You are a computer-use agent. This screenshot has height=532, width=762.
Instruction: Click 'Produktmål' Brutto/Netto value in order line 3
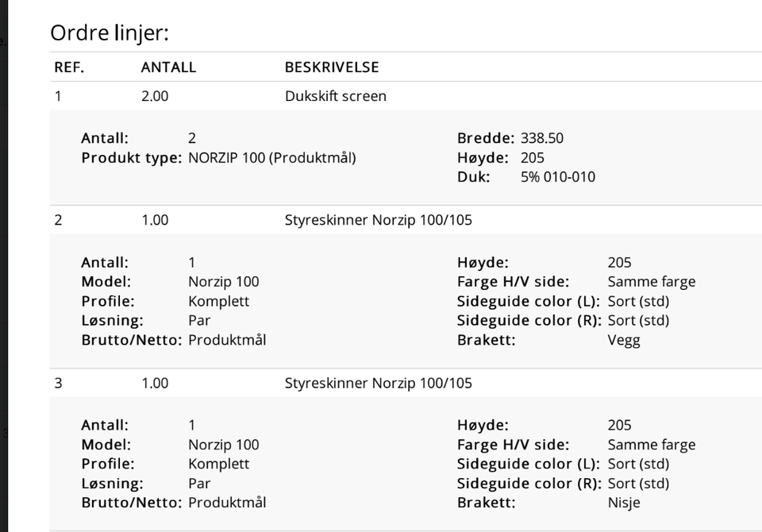click(x=227, y=503)
